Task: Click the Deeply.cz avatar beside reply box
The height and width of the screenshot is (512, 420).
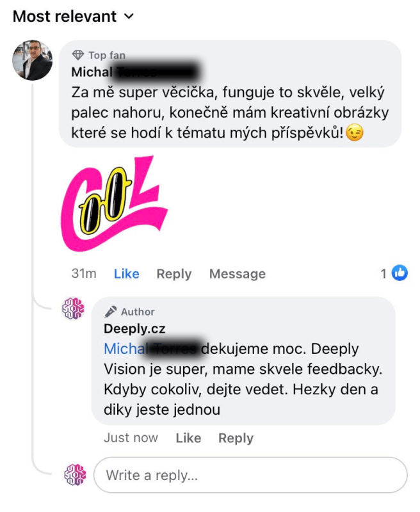Action: [x=75, y=475]
